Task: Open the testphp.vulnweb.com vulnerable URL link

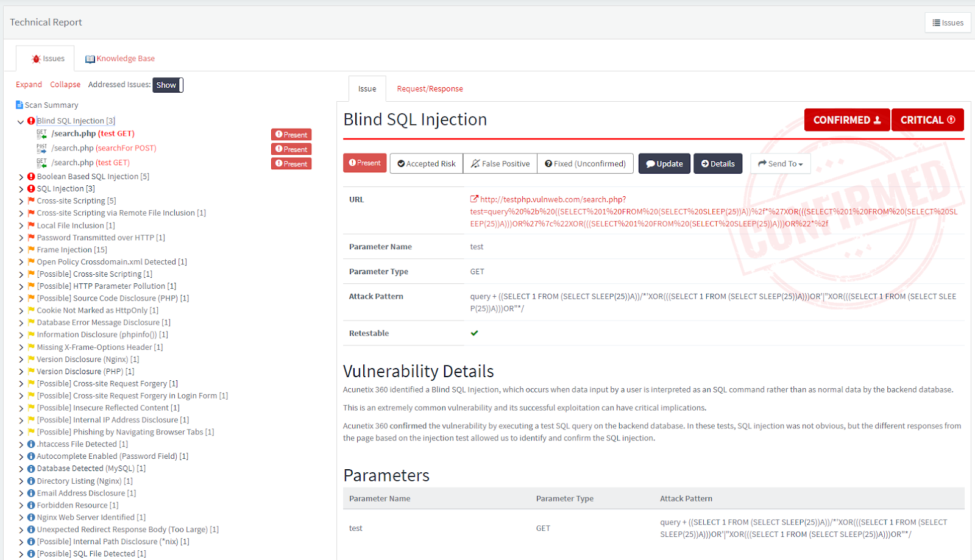Action: pyautogui.click(x=714, y=211)
